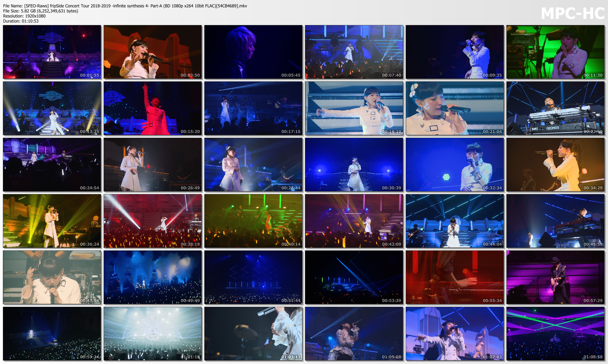This screenshot has width=608, height=364.
Task: Click yellow-lit singer thumbnail at 00:34:29
Action: click(555, 165)
